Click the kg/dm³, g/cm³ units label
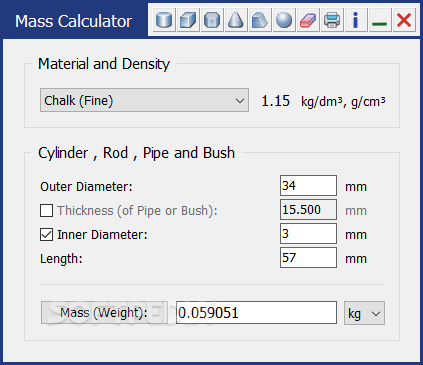 pyautogui.click(x=343, y=101)
